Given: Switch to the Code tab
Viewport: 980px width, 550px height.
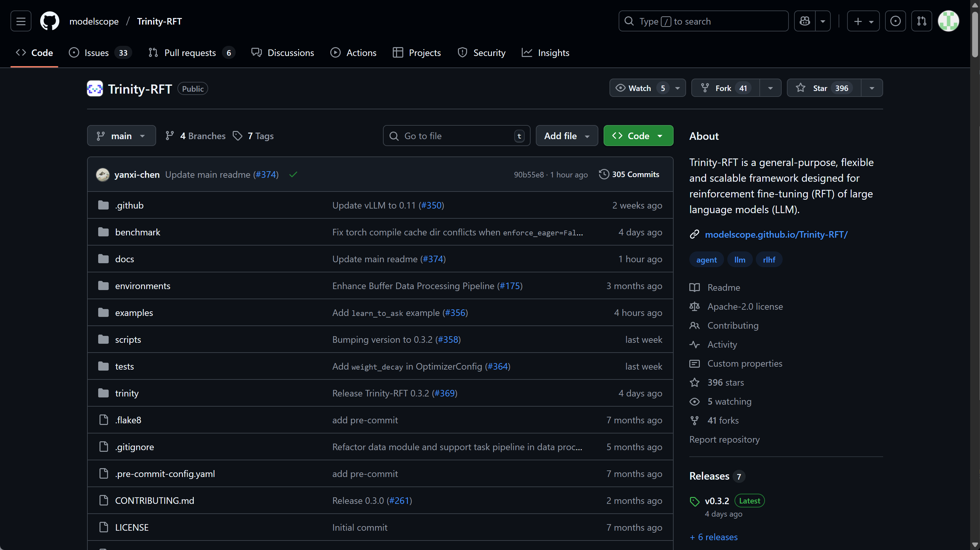Looking at the screenshot, I should click(34, 52).
